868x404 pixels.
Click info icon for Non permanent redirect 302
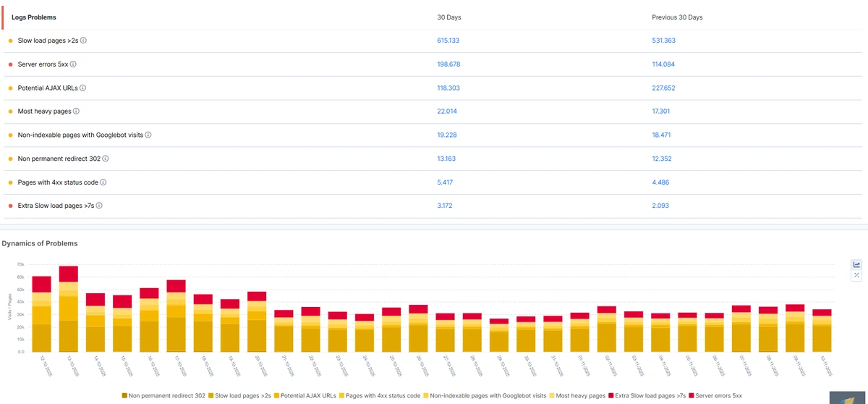click(106, 159)
